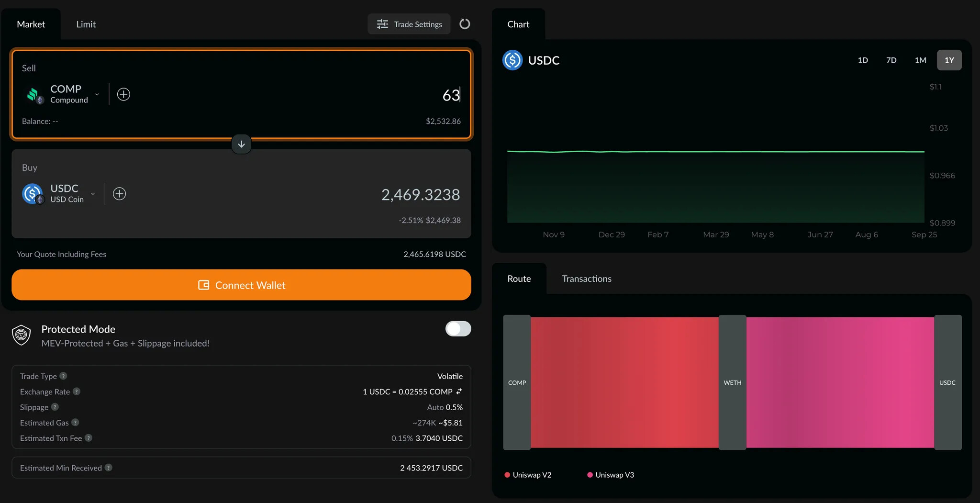Click the 'Balance: --' text
Viewport: 980px width, 503px height.
tap(40, 121)
